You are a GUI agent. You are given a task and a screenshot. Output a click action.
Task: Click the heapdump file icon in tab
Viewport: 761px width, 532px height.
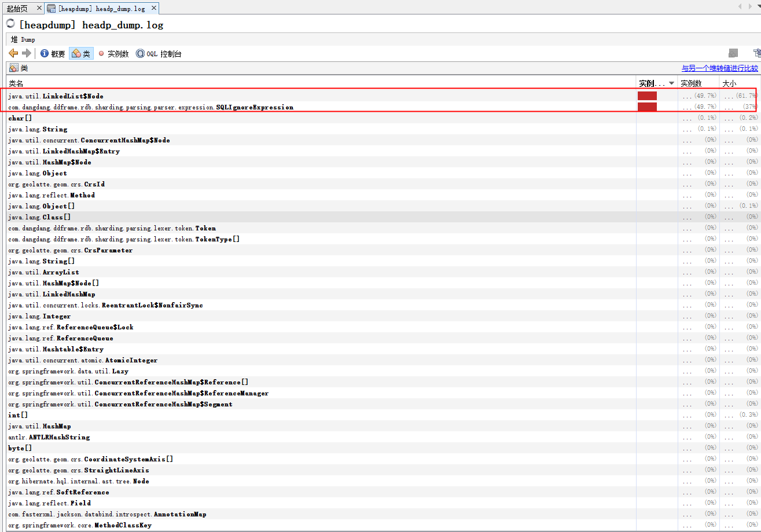click(x=51, y=9)
